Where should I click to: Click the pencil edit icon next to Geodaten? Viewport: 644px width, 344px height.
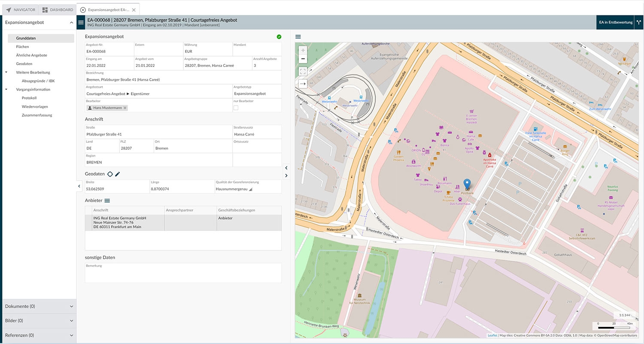tap(118, 174)
